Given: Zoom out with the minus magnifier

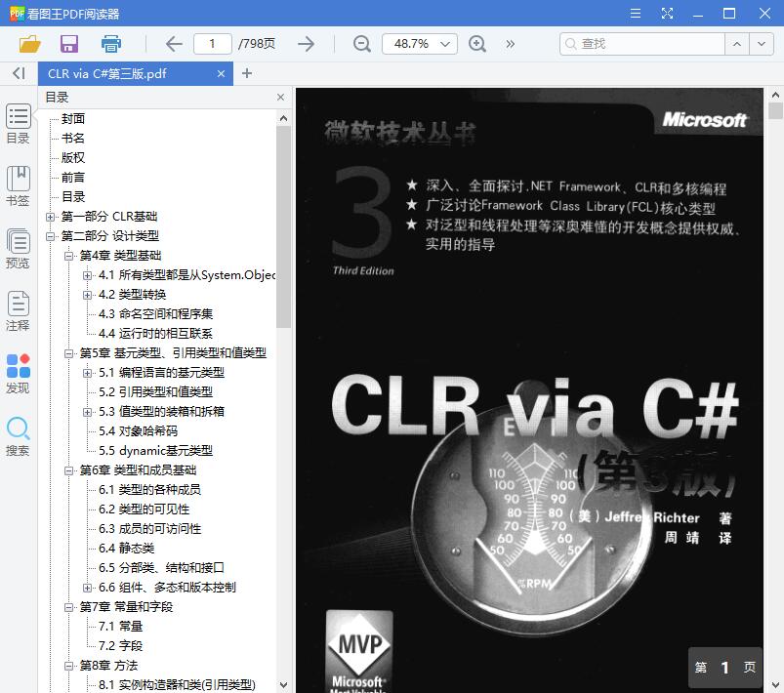Looking at the screenshot, I should point(361,44).
